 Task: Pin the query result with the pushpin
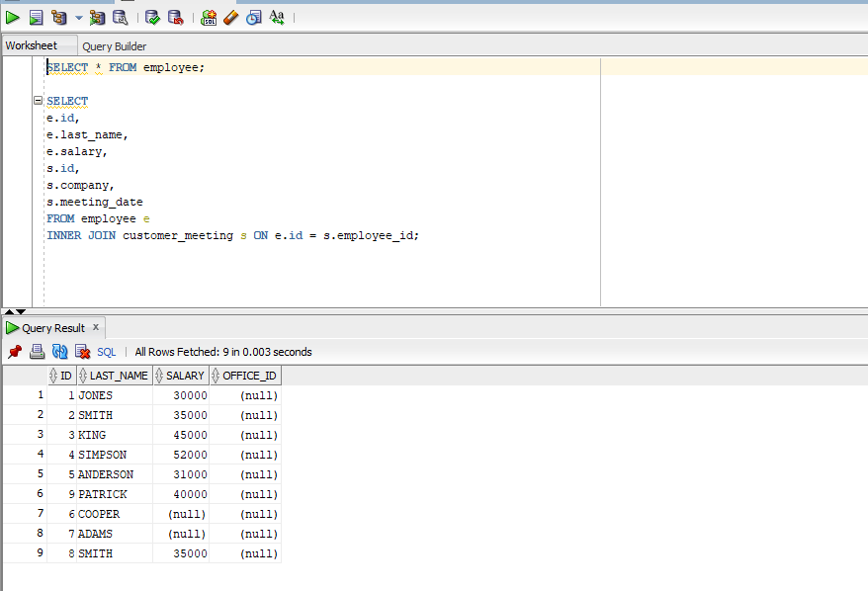(15, 352)
